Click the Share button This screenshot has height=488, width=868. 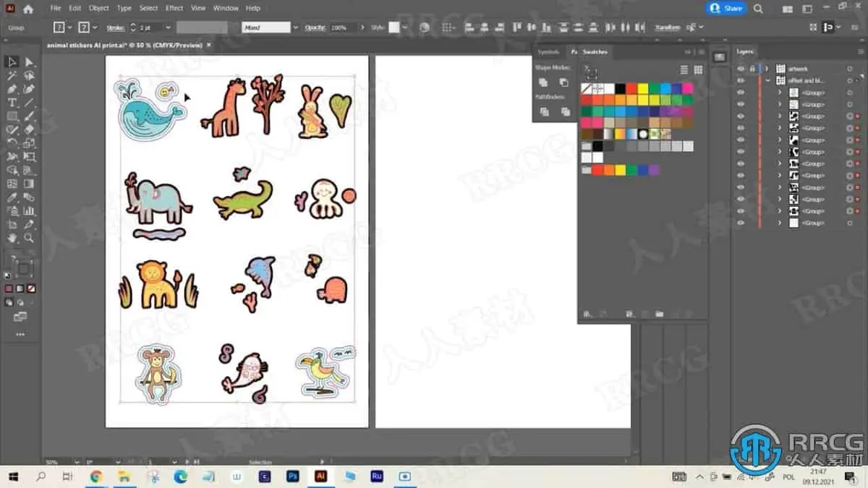[x=726, y=8]
